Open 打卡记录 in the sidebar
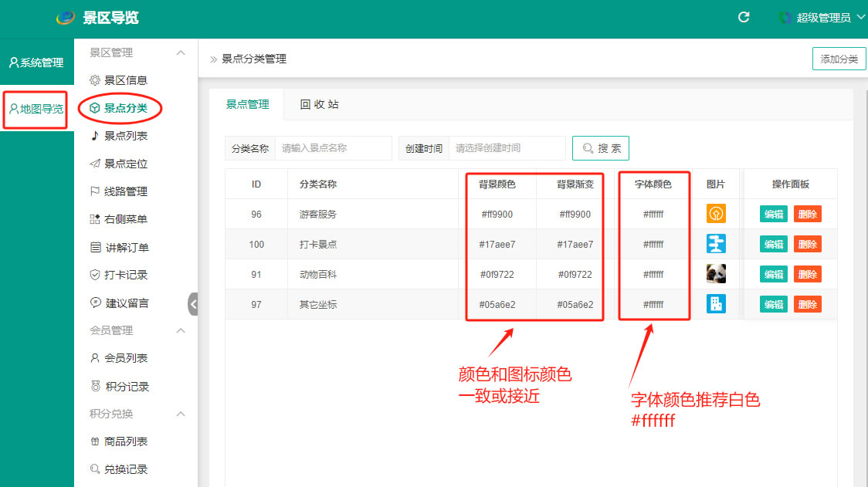Viewport: 868px width, 487px height. coord(125,275)
